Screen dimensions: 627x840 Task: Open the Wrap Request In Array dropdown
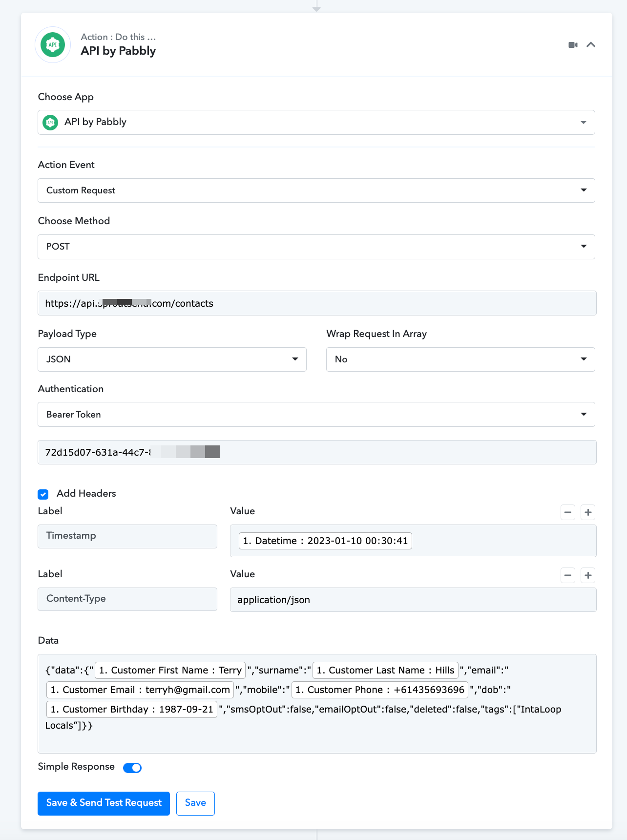(460, 359)
